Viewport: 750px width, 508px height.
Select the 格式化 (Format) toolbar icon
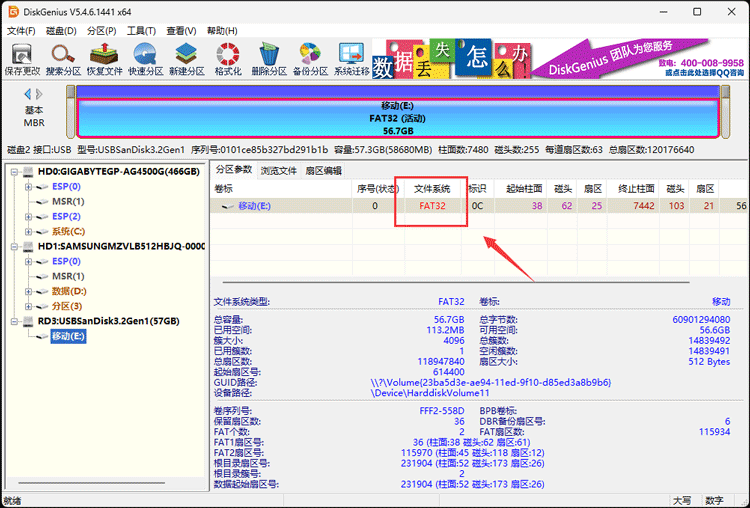coord(228,59)
